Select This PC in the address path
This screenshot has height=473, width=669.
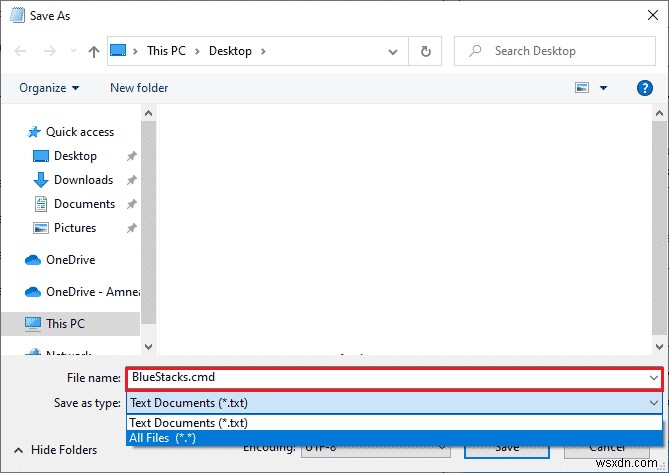point(166,51)
